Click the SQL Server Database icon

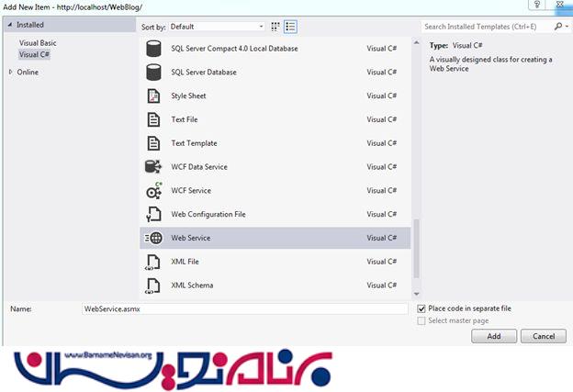coord(153,72)
